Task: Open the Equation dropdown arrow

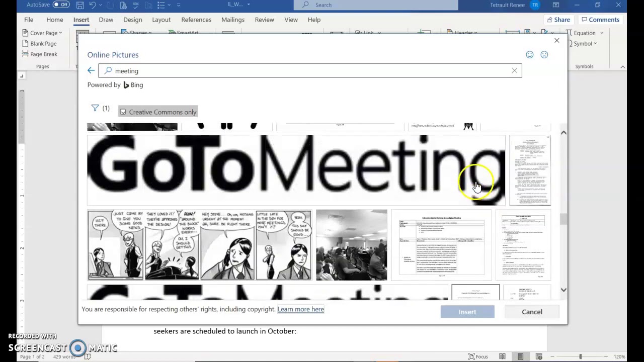Action: pos(602,33)
